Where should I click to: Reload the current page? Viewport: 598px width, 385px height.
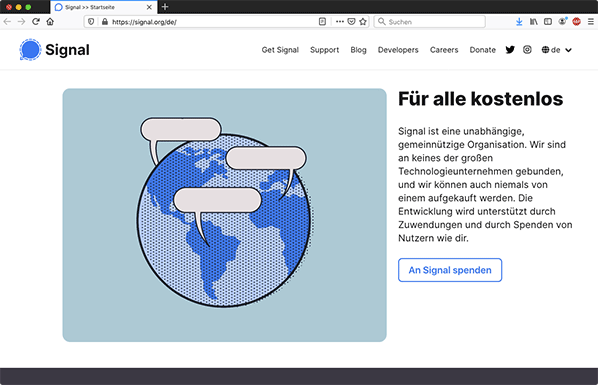(36, 22)
